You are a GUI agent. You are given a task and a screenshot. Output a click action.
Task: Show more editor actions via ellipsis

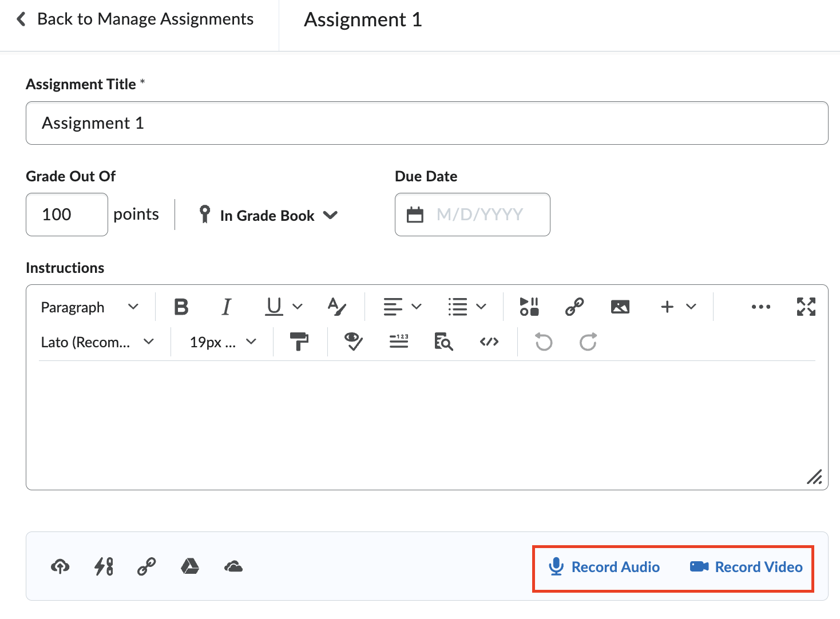(760, 307)
